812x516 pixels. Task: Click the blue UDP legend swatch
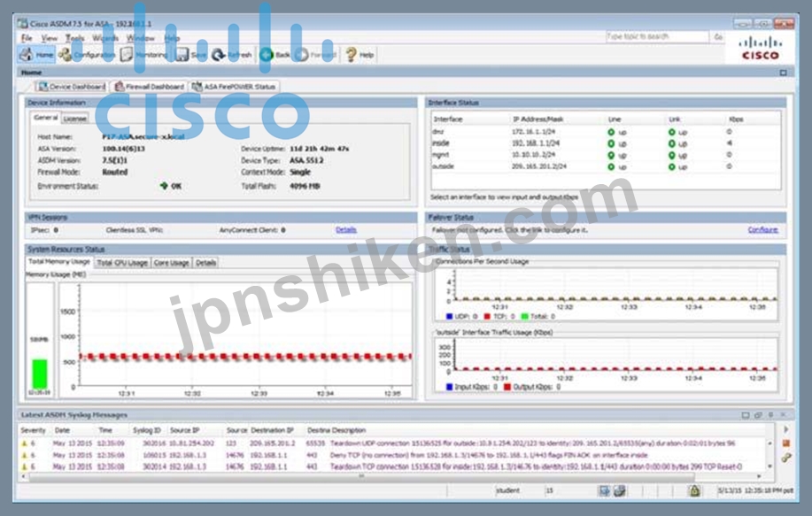click(x=450, y=316)
